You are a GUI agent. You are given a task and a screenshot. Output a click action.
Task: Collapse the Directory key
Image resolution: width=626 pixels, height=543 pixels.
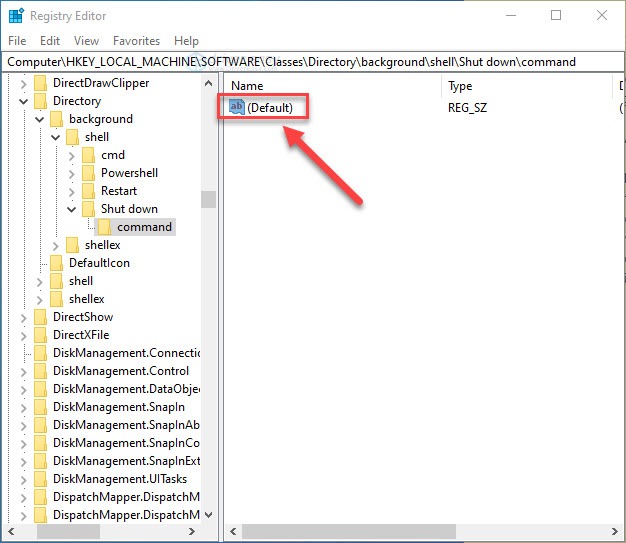(x=24, y=101)
